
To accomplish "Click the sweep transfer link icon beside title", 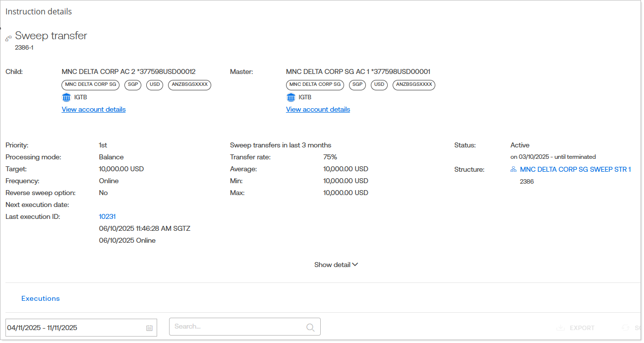I will 8,38.
